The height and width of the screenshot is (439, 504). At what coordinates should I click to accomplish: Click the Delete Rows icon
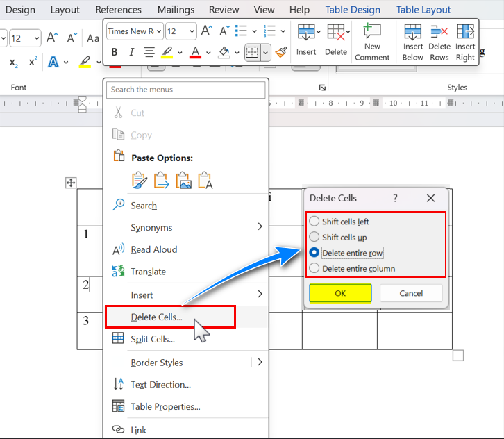[x=439, y=42]
